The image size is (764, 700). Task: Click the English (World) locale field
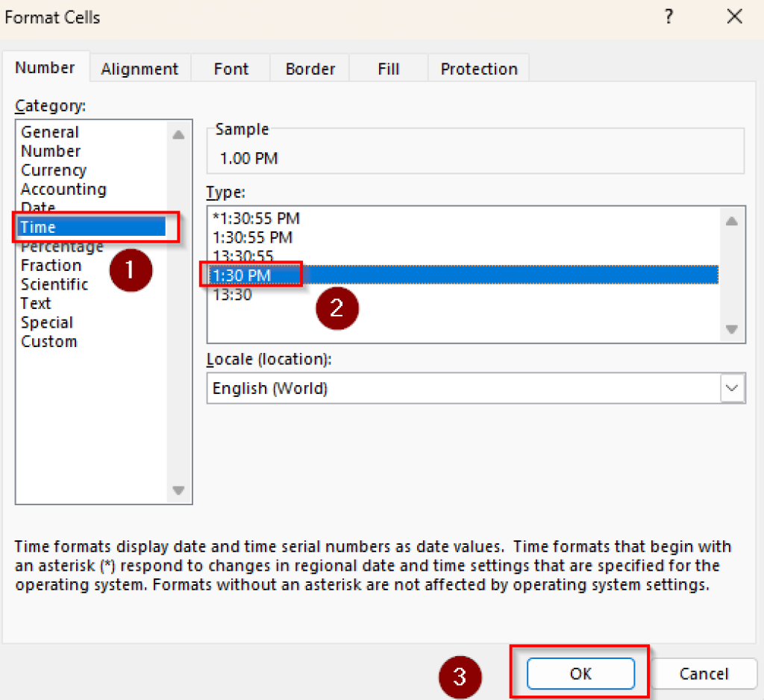[x=464, y=388]
